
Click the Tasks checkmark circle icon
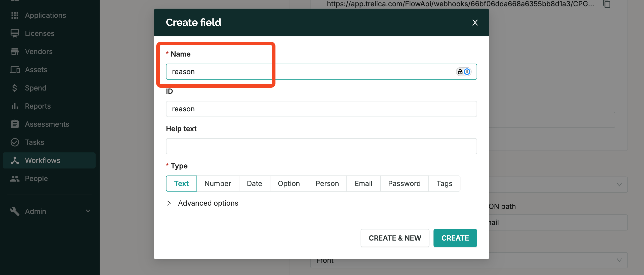click(15, 142)
